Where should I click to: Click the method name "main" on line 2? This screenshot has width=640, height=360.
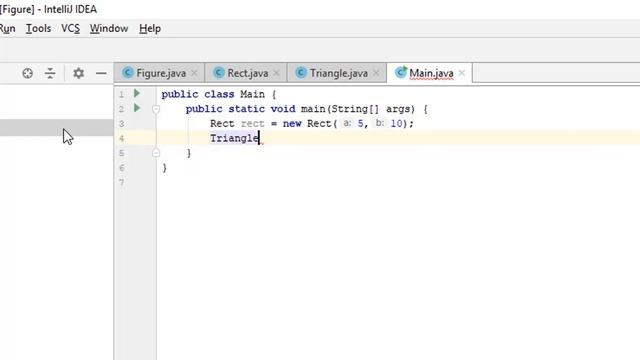click(313, 109)
